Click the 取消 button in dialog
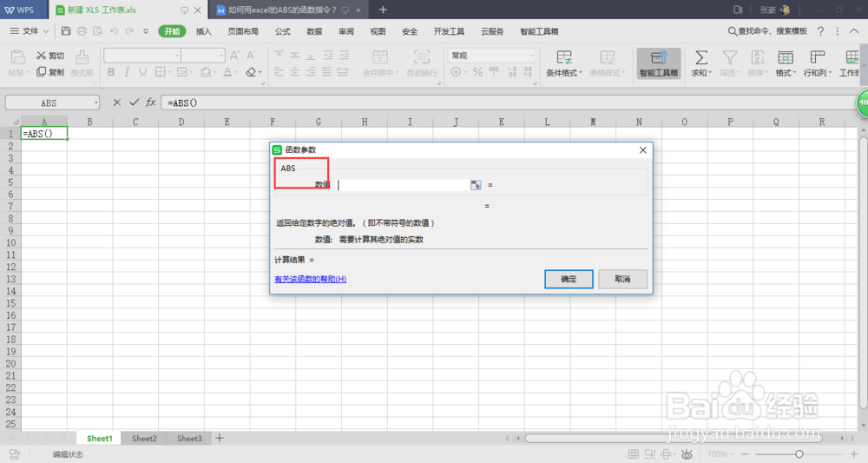Viewport: 868px width, 463px height. click(x=622, y=279)
